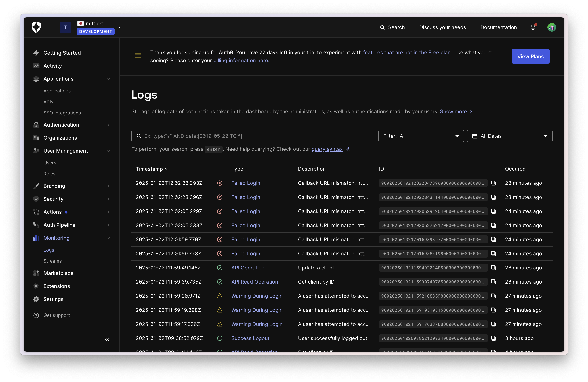
Task: Collapse the sidebar with the double-chevron icon
Action: [x=107, y=339]
